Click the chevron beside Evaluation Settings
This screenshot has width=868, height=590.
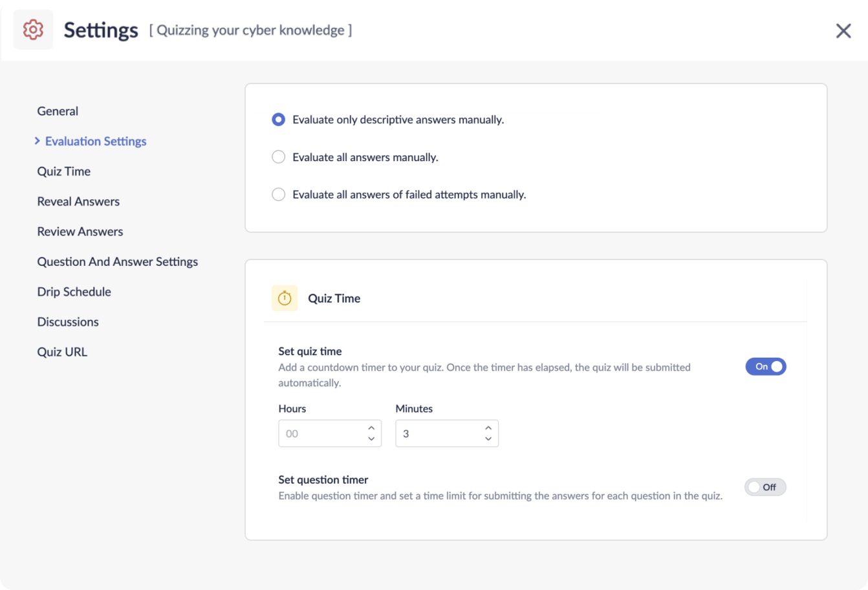tap(38, 141)
